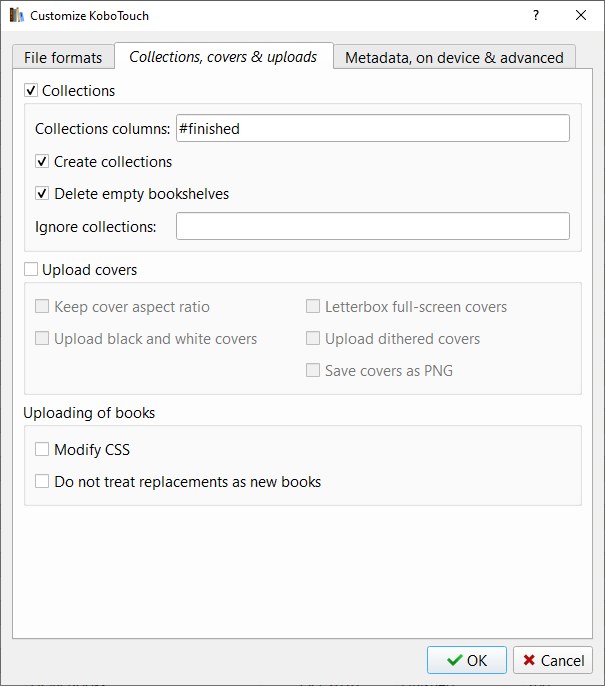Open Metadata, on device & advanced tab

454,58
